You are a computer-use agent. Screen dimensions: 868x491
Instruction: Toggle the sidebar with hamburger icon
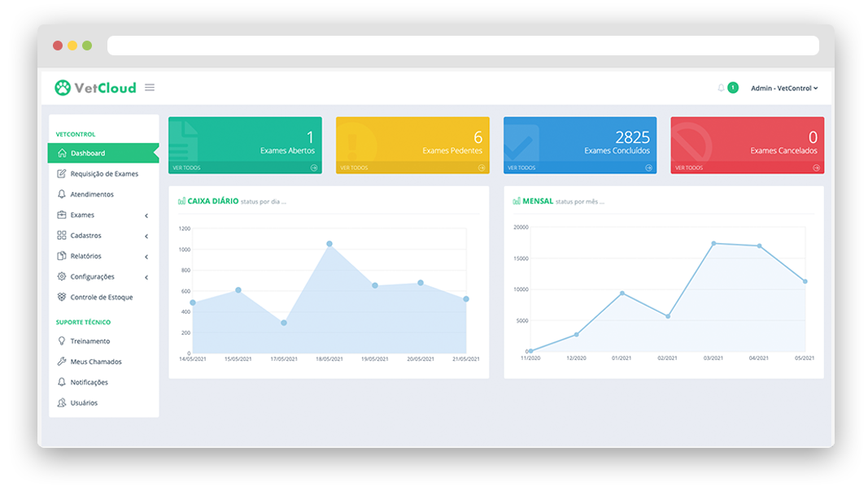[x=150, y=88]
